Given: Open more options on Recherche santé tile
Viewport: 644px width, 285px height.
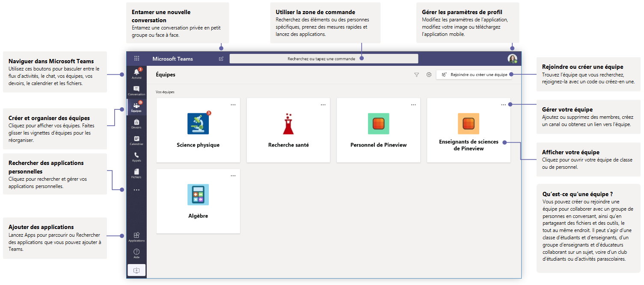Looking at the screenshot, I should pyautogui.click(x=323, y=105).
